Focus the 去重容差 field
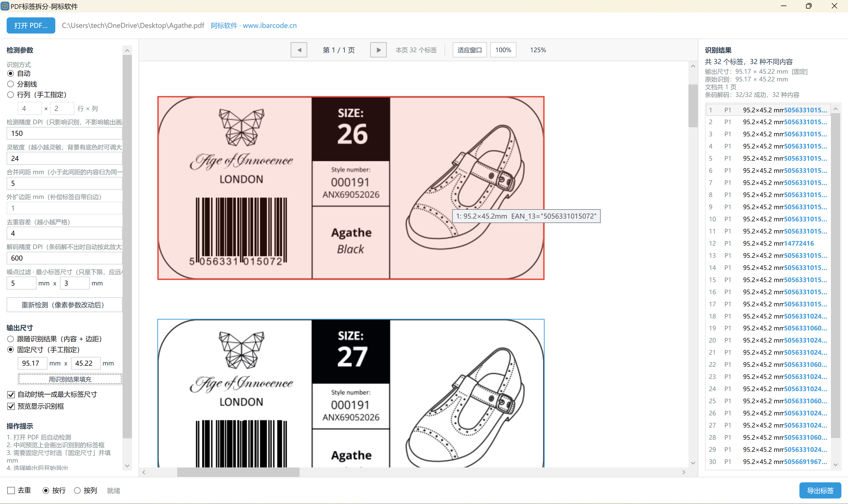Screen dimensions: 848x504 coord(65,233)
